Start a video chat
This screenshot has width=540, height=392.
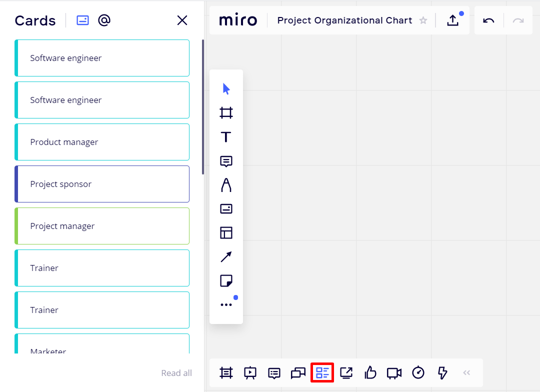(394, 372)
